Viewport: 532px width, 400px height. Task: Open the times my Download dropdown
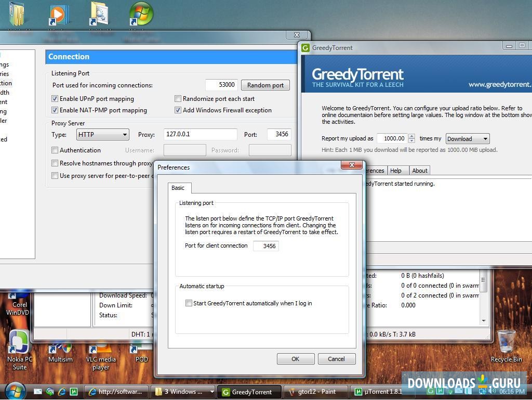click(x=468, y=138)
